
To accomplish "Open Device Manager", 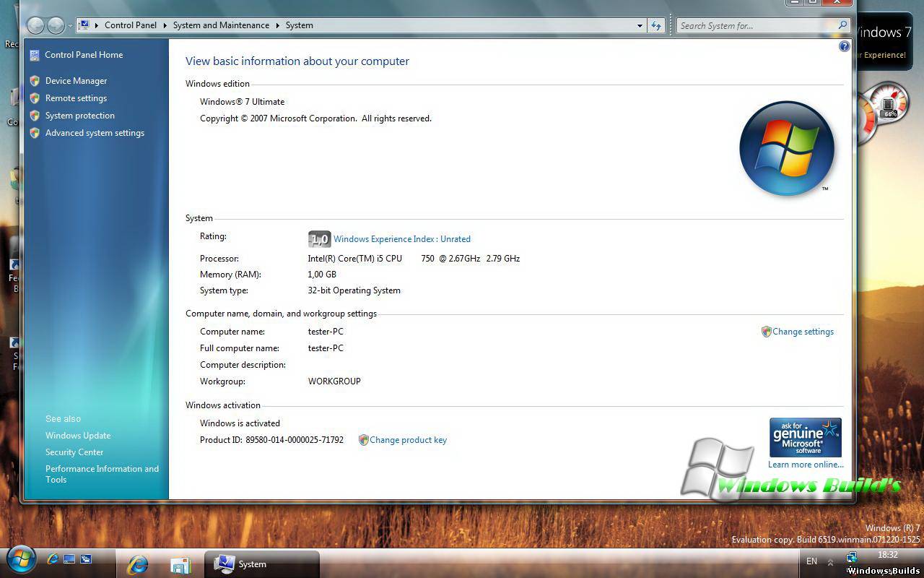I will click(x=76, y=81).
